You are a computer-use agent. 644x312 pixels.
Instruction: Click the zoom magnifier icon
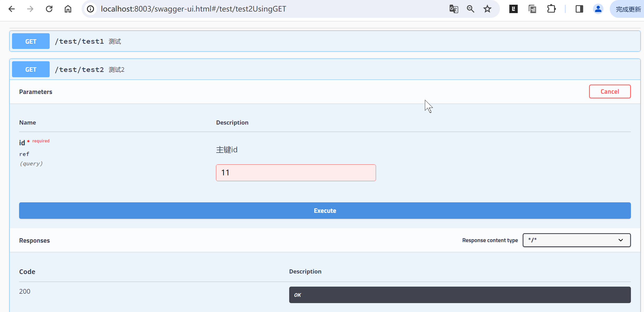[x=470, y=9]
